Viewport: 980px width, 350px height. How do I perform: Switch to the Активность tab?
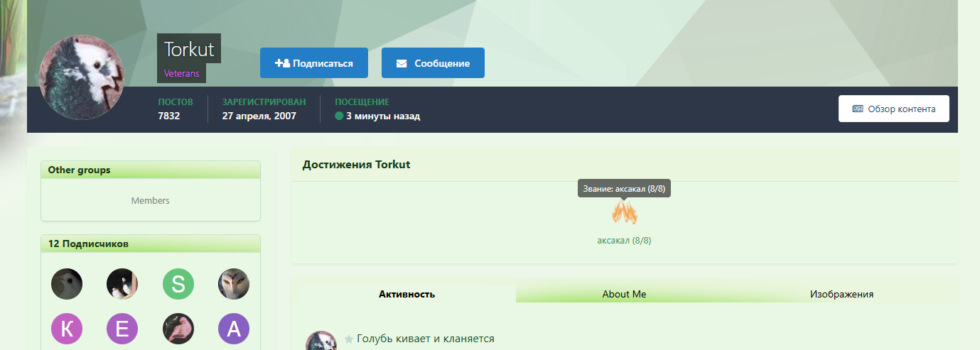click(x=406, y=294)
